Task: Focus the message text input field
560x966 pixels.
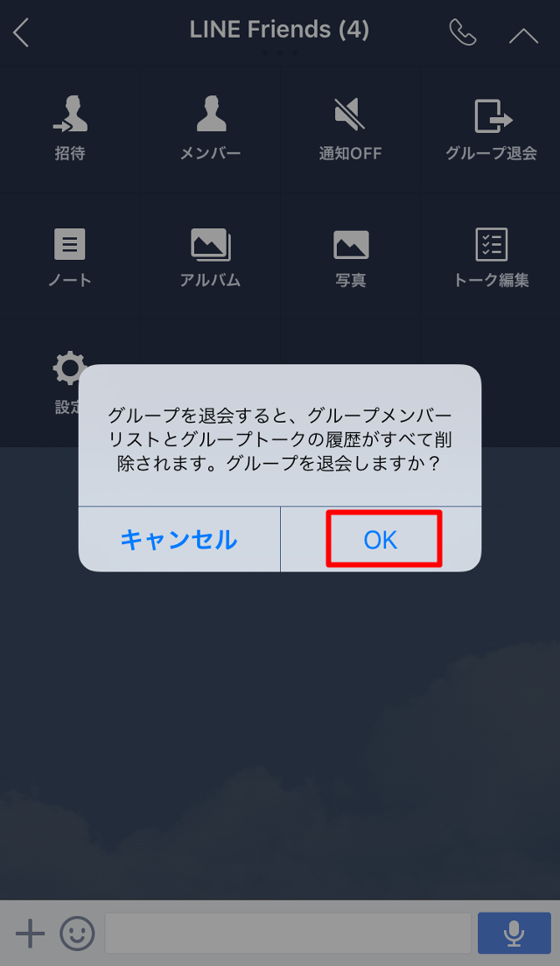Action: [x=288, y=934]
